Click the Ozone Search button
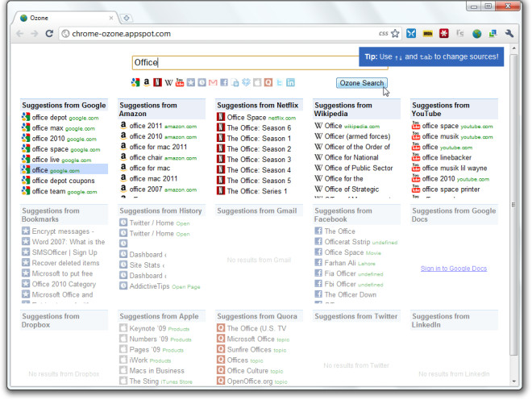This screenshot has width=532, height=400. (362, 83)
